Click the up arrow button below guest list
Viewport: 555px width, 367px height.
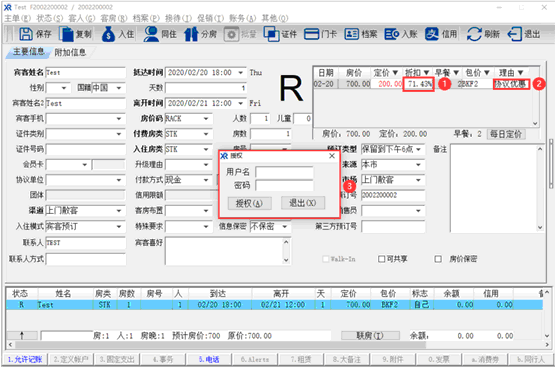click(x=22, y=336)
